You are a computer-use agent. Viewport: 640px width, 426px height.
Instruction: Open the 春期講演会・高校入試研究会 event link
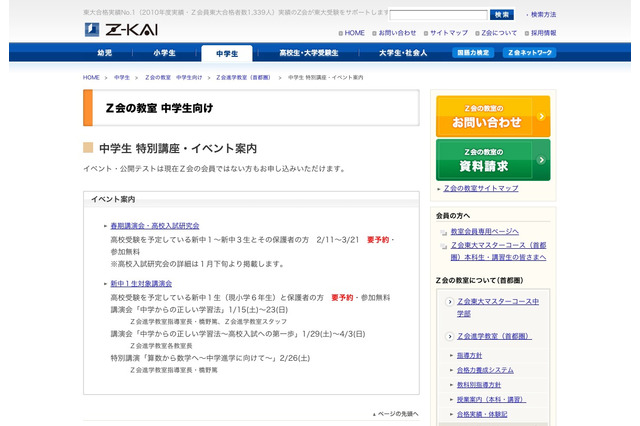(155, 226)
